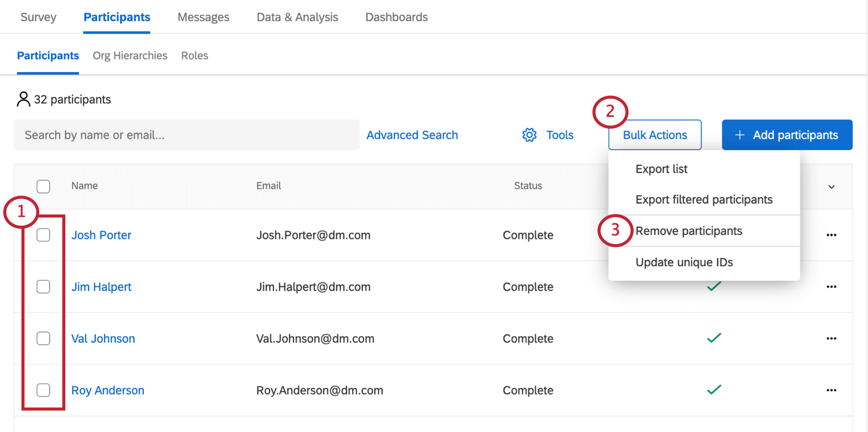The width and height of the screenshot is (868, 432).
Task: Open more options for Roy Anderson row
Action: click(x=831, y=390)
